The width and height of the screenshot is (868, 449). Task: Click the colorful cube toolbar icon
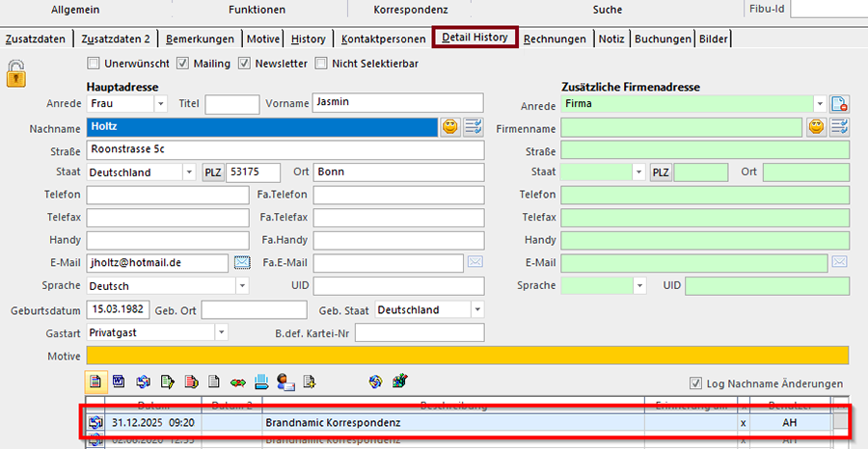[399, 381]
